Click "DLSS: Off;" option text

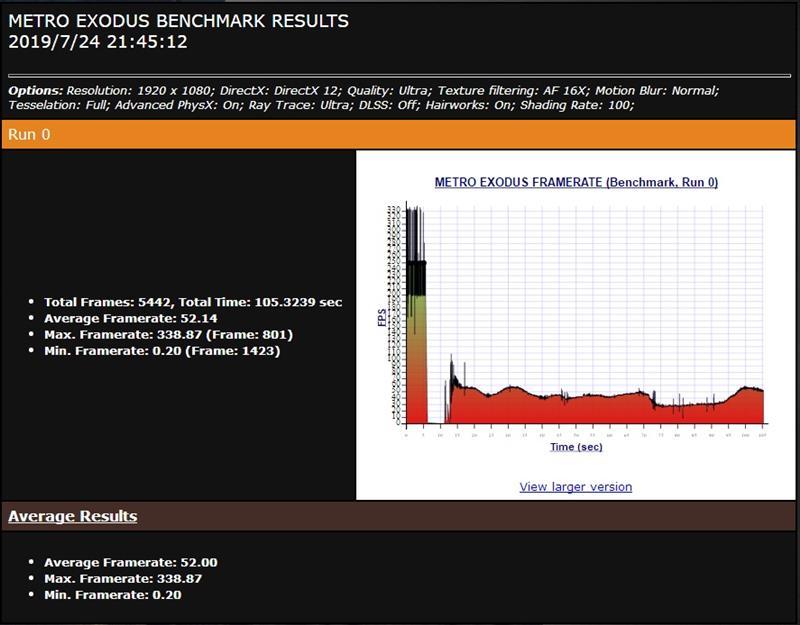(x=390, y=105)
